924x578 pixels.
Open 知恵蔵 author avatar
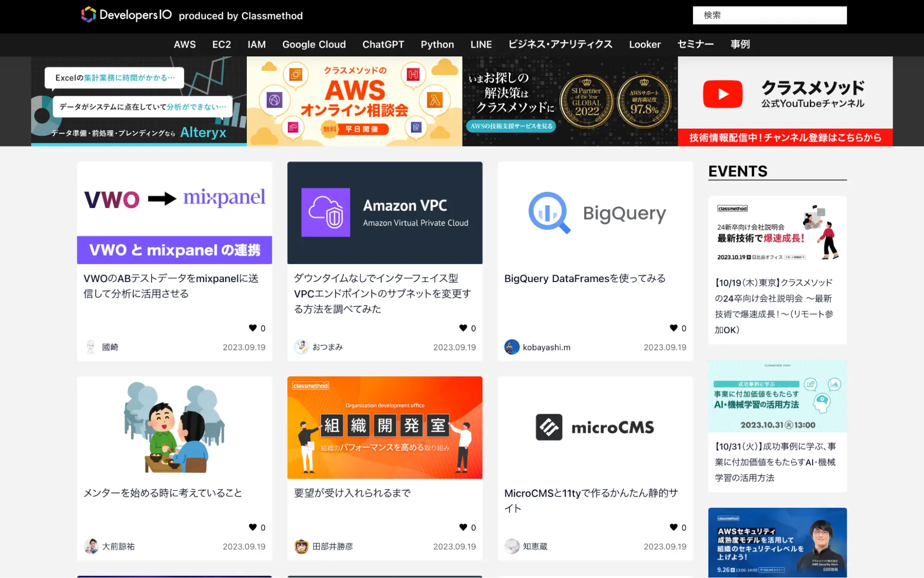click(512, 546)
